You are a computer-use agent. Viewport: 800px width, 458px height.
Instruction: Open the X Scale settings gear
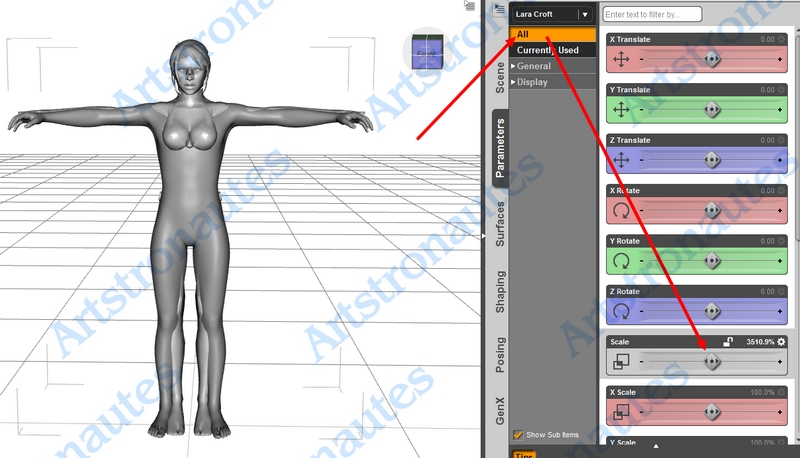[781, 392]
